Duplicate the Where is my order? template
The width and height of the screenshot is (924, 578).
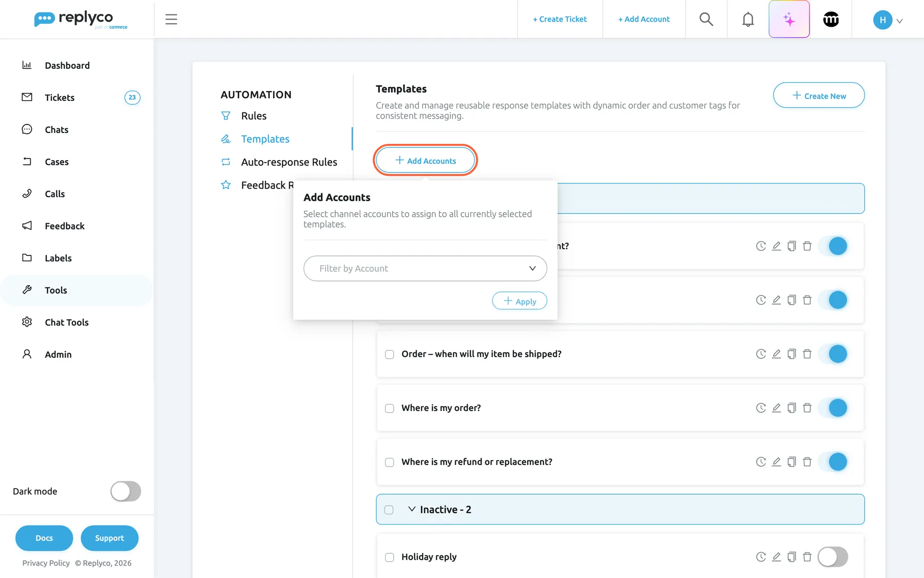click(792, 408)
